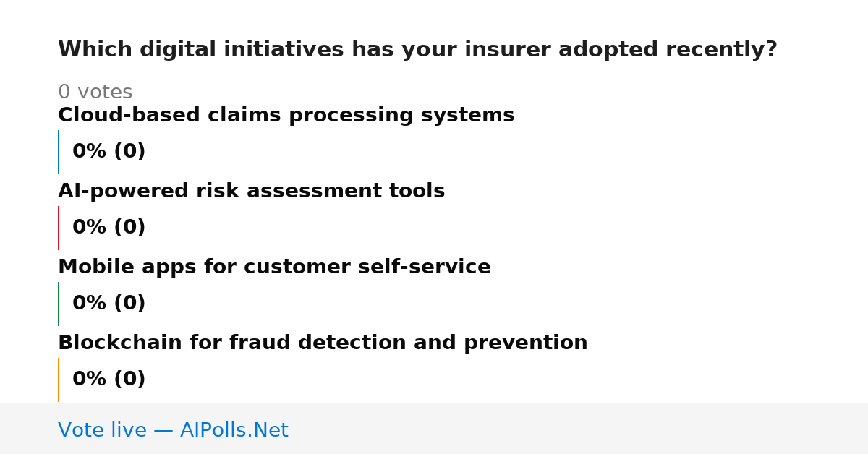Open the Vote live AIPolls.Net link

point(173,431)
